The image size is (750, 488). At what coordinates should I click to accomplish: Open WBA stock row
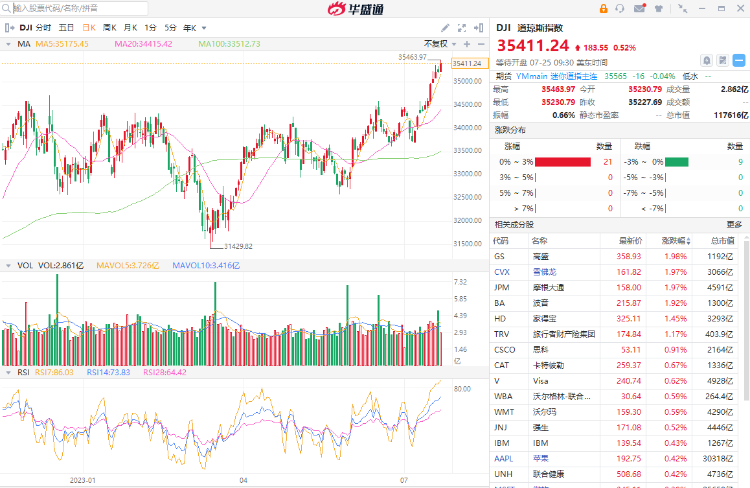coord(615,396)
